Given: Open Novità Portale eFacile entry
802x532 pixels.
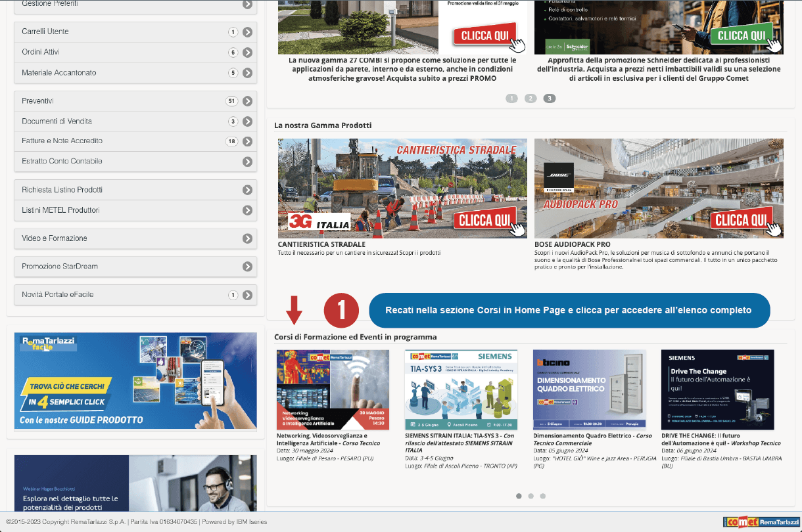Looking at the screenshot, I should 135,295.
